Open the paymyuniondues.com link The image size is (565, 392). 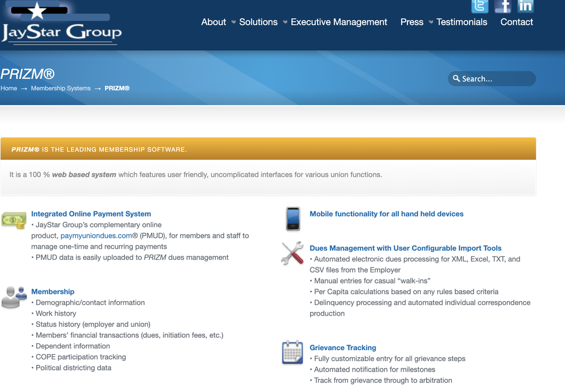(x=96, y=236)
